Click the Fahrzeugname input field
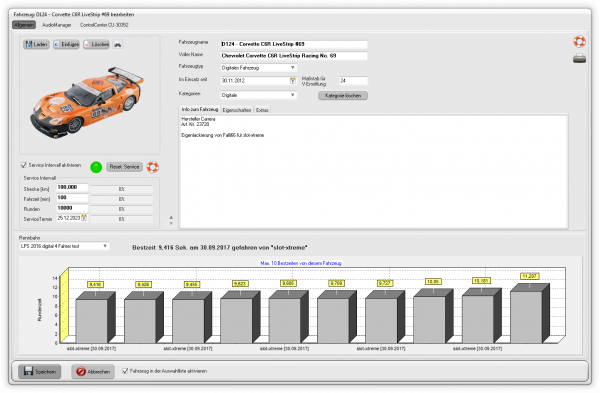The width and height of the screenshot is (600, 393). click(293, 44)
